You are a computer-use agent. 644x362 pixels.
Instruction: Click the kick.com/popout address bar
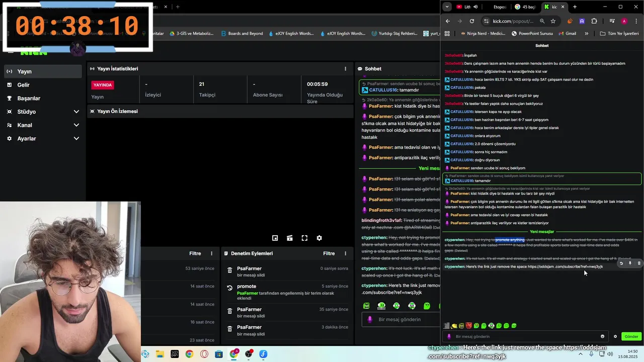513,21
